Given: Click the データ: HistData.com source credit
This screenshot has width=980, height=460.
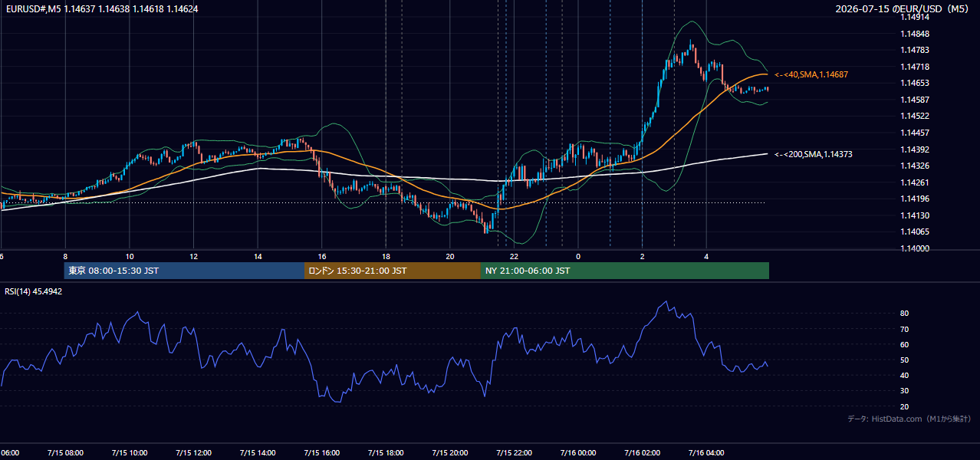Looking at the screenshot, I should [x=909, y=419].
